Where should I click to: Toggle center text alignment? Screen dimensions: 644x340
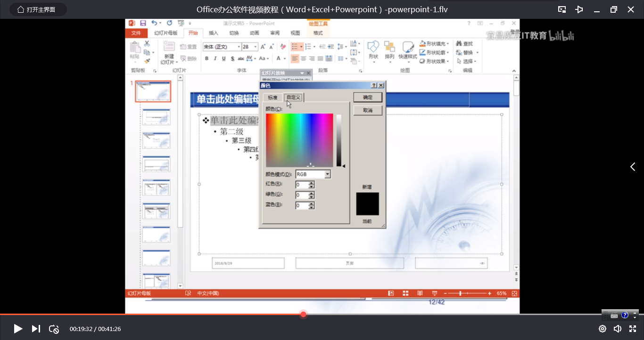(x=303, y=58)
